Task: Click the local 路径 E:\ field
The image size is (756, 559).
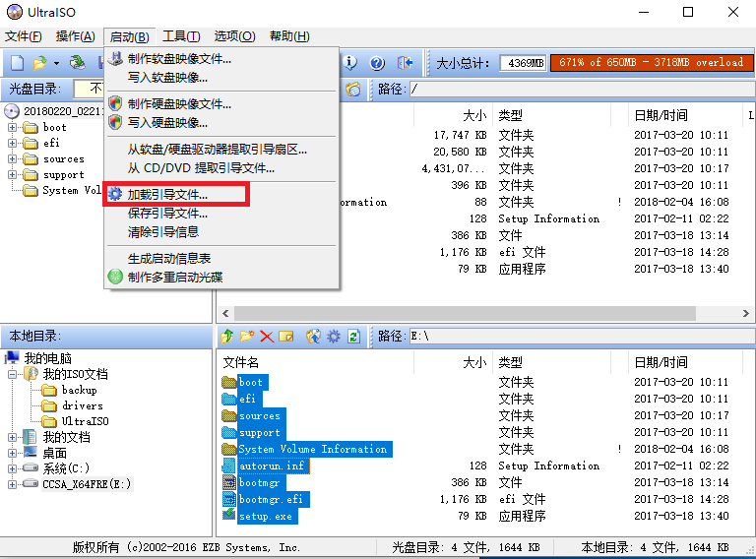Action: pos(582,336)
